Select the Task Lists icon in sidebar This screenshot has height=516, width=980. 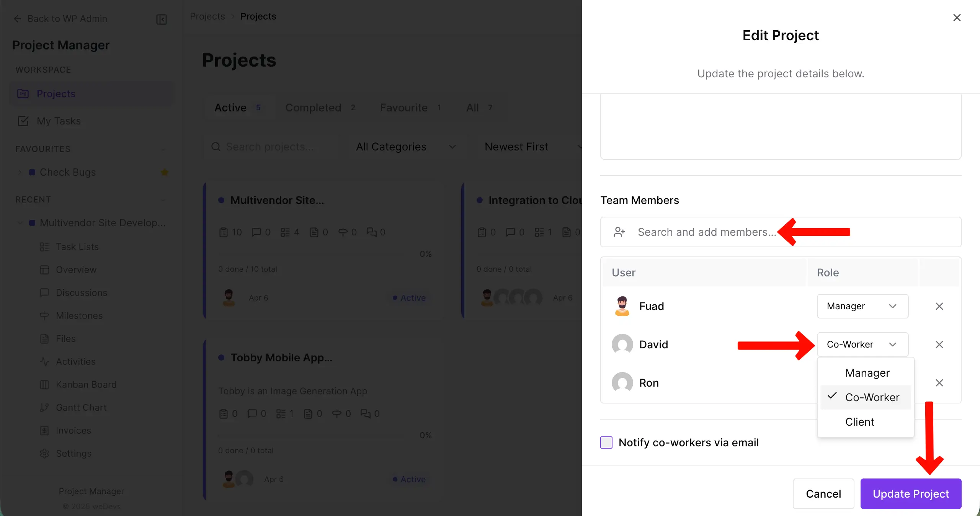[44, 247]
